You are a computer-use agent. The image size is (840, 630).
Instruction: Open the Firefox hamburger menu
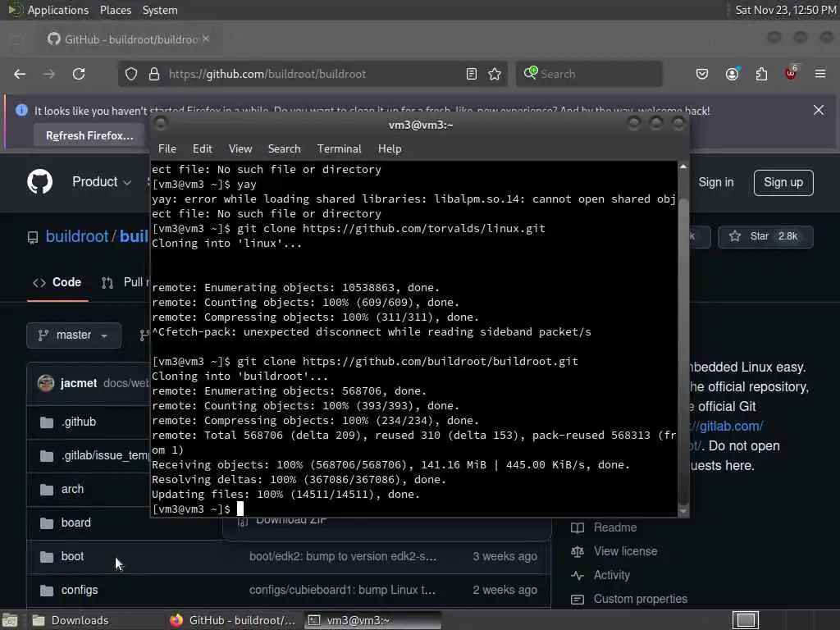(820, 74)
